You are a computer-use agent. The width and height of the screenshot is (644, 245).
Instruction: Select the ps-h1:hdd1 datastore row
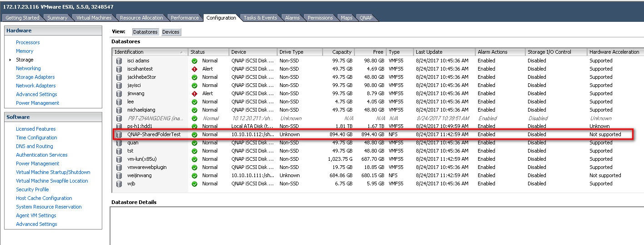[x=377, y=126]
